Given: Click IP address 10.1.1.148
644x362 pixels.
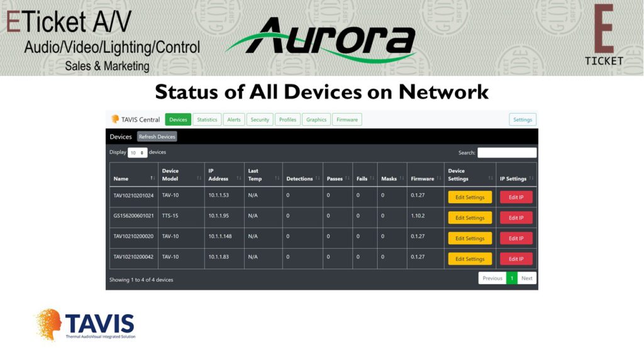Looking at the screenshot, I should tap(219, 236).
